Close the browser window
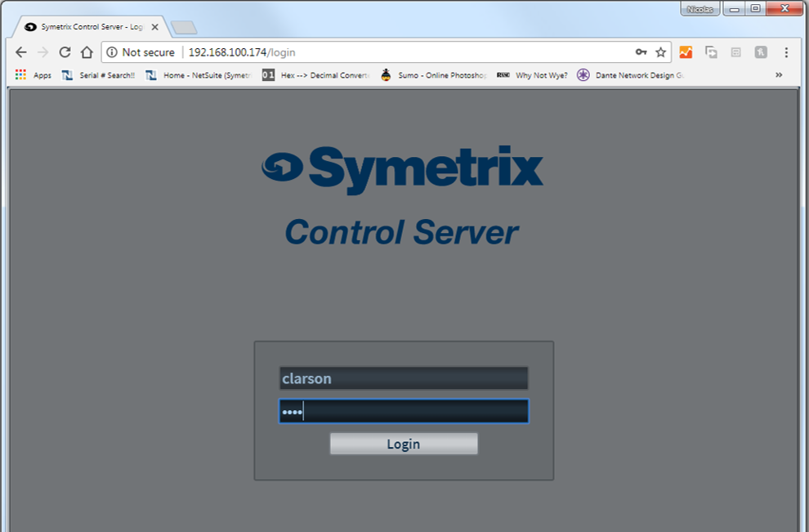Screen dimensions: 809x532 (784, 9)
